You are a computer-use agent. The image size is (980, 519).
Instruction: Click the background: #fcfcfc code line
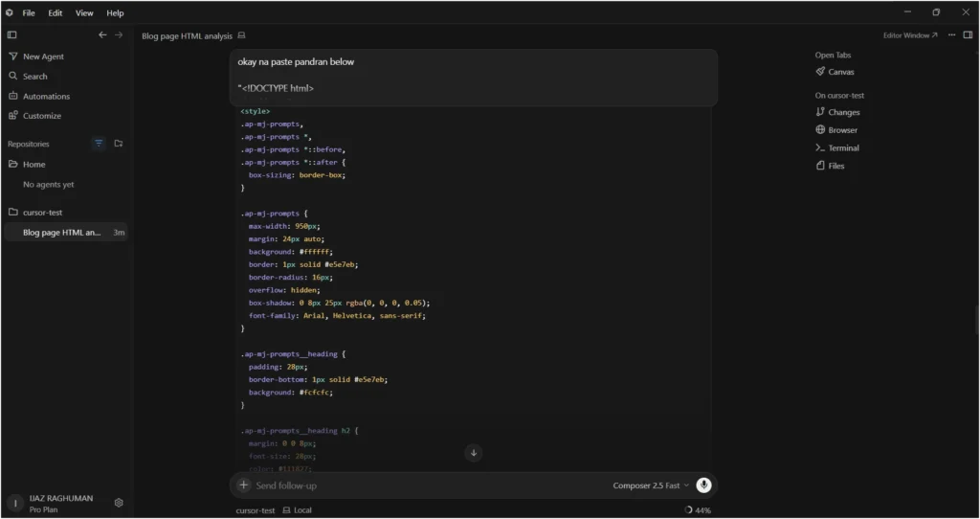(291, 393)
